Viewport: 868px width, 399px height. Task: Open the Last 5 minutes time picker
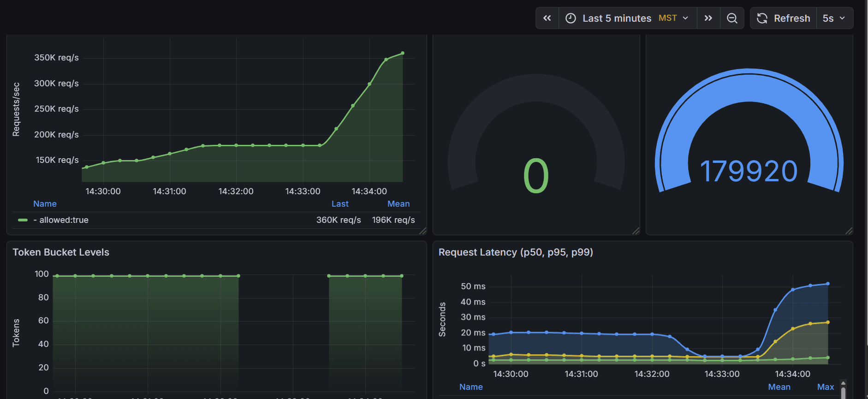(x=628, y=18)
